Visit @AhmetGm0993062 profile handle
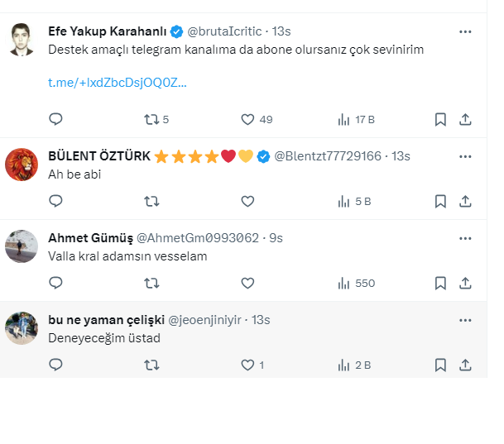The width and height of the screenshot is (504, 444). coord(197,238)
